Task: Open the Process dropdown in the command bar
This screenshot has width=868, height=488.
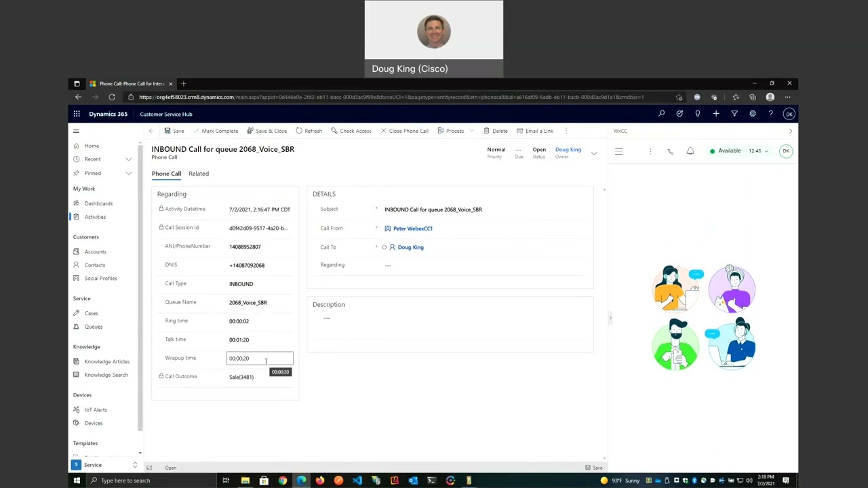Action: coord(454,131)
